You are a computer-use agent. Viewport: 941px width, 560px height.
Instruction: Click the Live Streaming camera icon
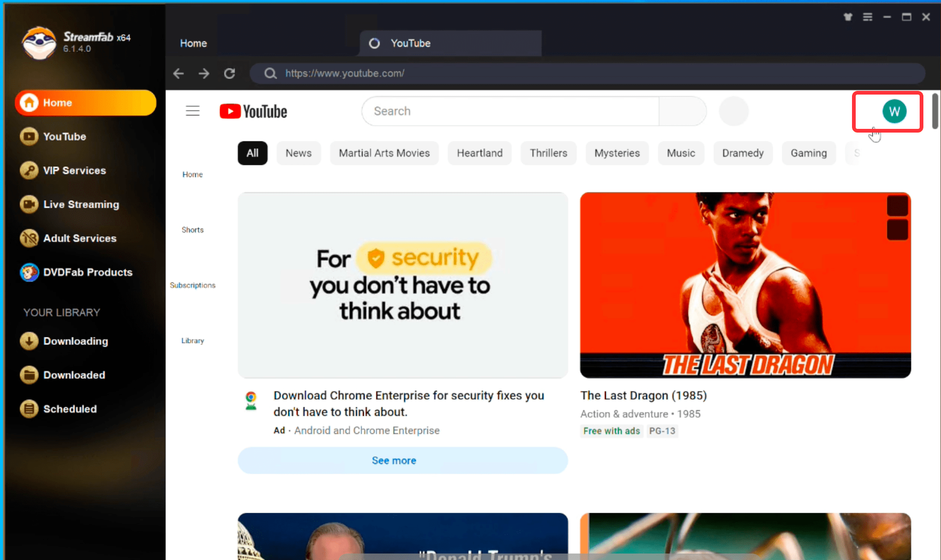pyautogui.click(x=29, y=204)
